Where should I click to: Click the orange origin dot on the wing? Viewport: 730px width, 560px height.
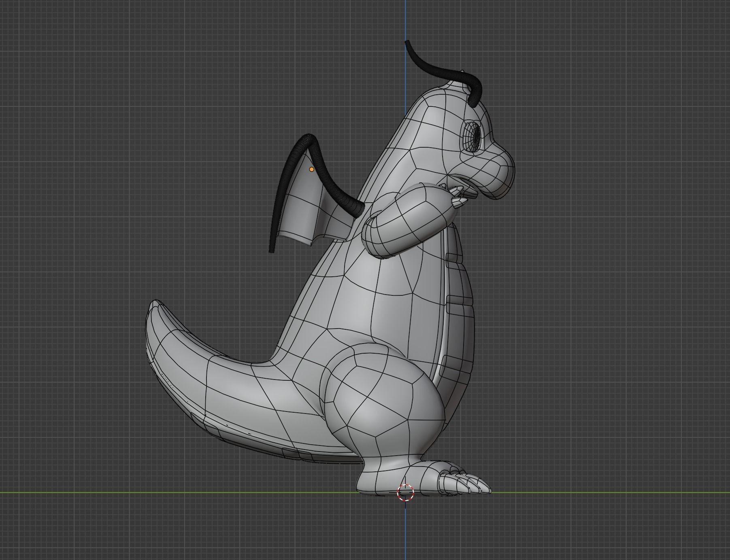[311, 170]
